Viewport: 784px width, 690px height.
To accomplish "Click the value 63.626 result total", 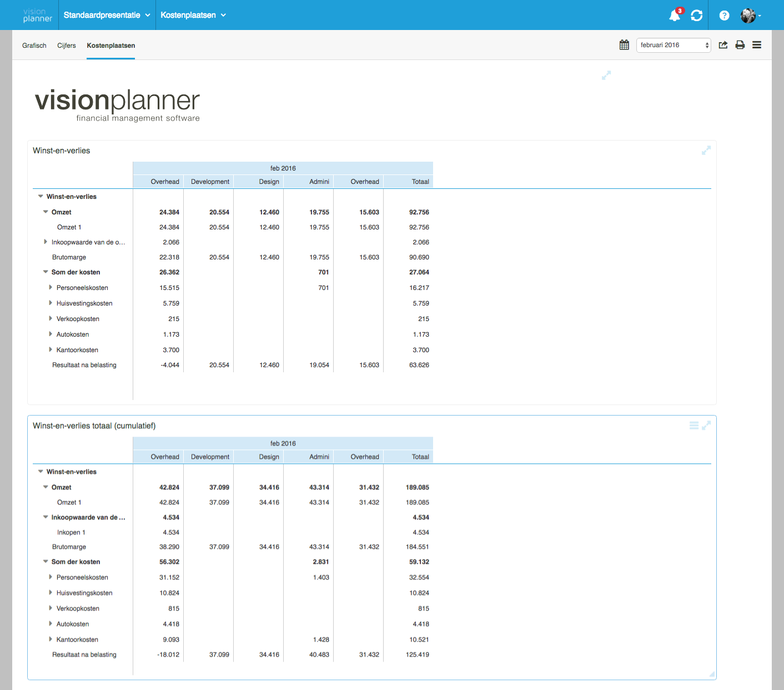I will click(x=419, y=365).
